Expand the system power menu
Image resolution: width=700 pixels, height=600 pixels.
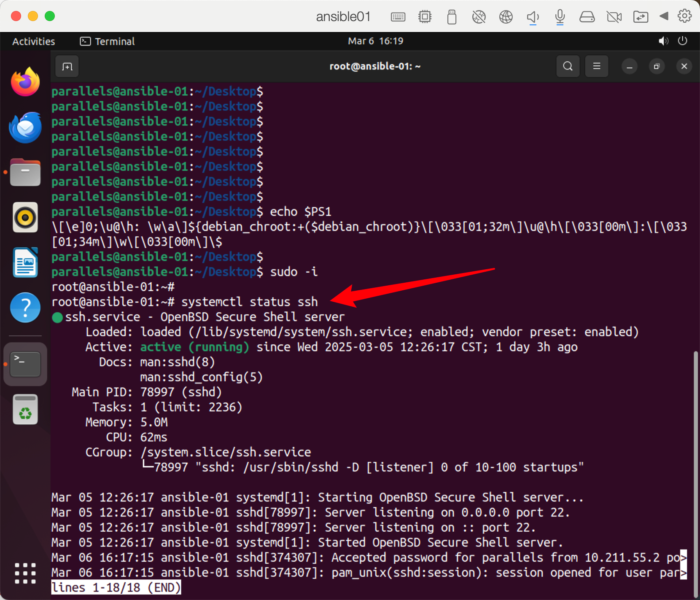[x=682, y=41]
